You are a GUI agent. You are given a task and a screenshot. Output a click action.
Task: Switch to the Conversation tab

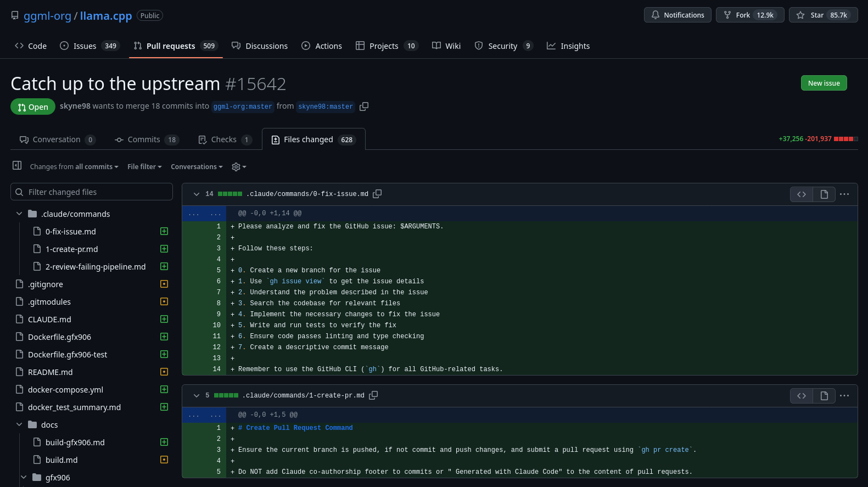(x=58, y=140)
